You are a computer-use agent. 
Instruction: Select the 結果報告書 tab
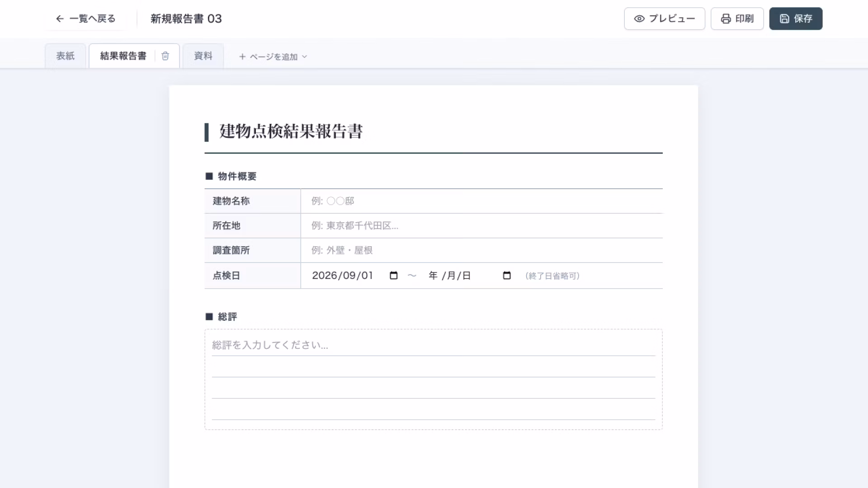pos(123,56)
